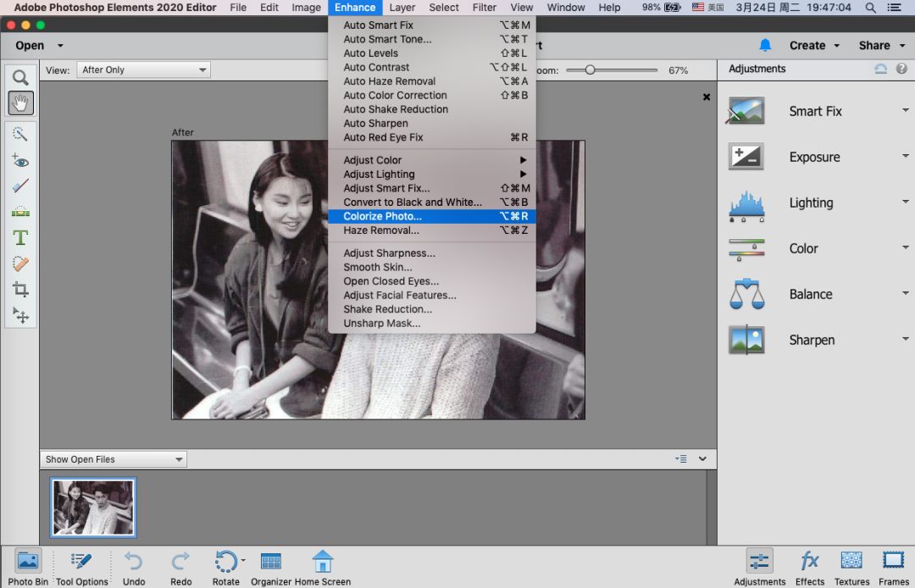Choose the Whiten Teeth tool
Image resolution: width=915 pixels, height=588 pixels.
(x=20, y=186)
